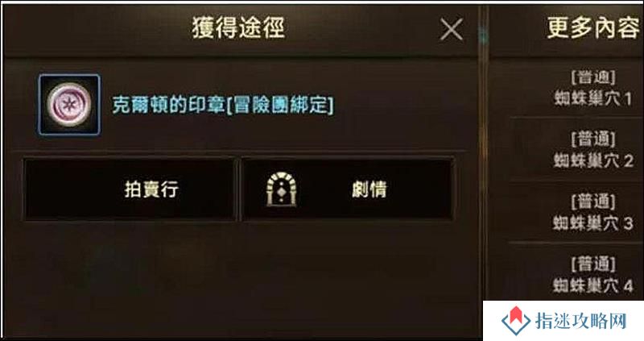The image size is (644, 341).
Task: Click the [普通] tag above 蜘蛛巢穴 3
Action: 592,202
